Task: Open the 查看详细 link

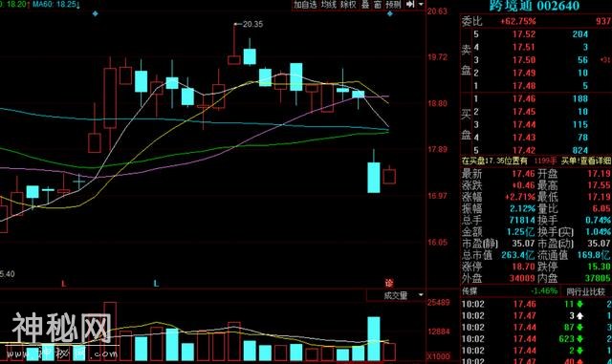Action: point(597,161)
